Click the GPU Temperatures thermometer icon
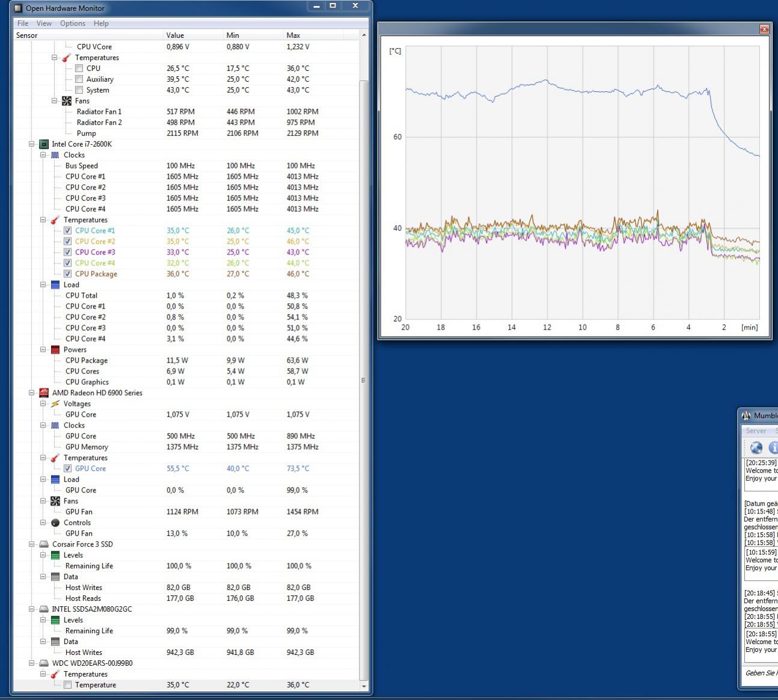The image size is (778, 700). click(55, 458)
